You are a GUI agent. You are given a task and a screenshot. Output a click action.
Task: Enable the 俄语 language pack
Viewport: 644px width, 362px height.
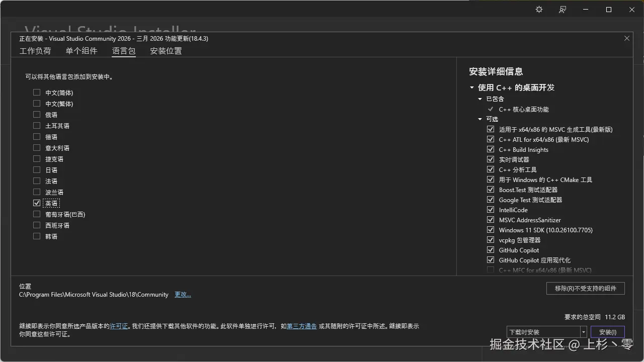[37, 115]
